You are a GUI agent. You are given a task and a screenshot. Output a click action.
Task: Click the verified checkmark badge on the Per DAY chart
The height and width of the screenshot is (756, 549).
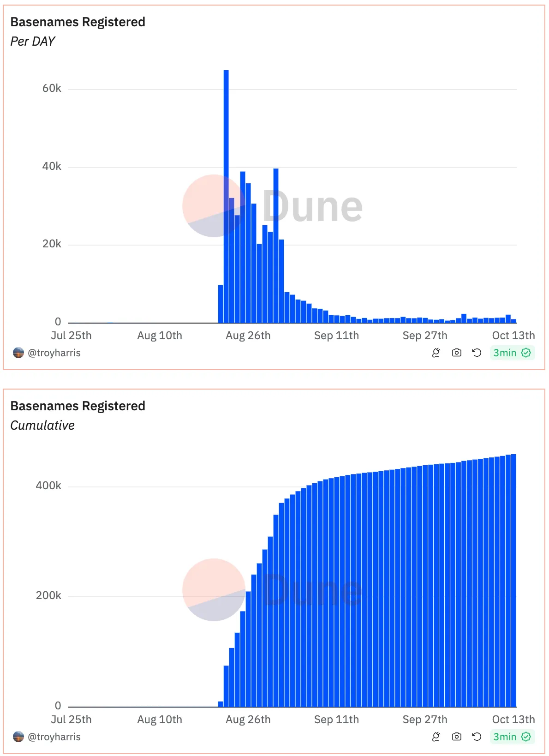coord(526,353)
